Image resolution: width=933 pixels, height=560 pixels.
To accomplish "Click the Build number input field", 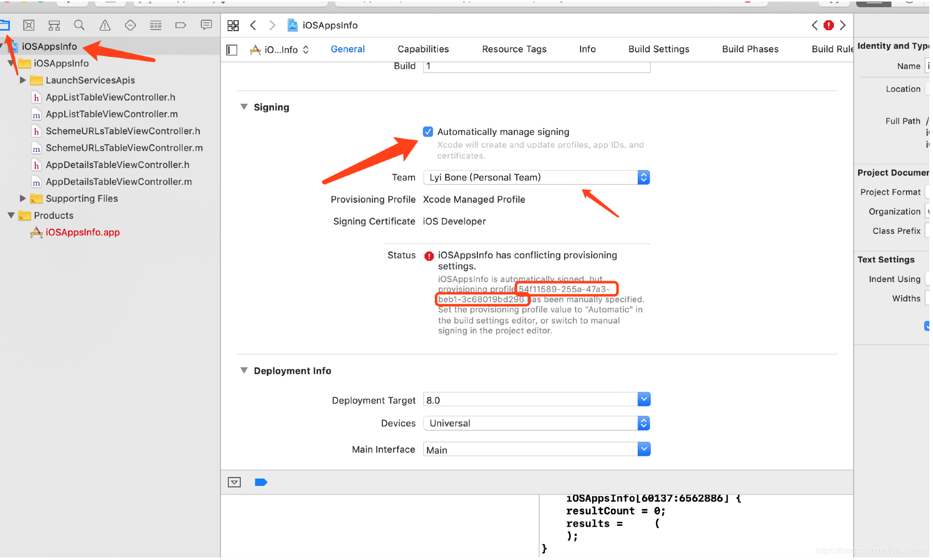I will (537, 66).
